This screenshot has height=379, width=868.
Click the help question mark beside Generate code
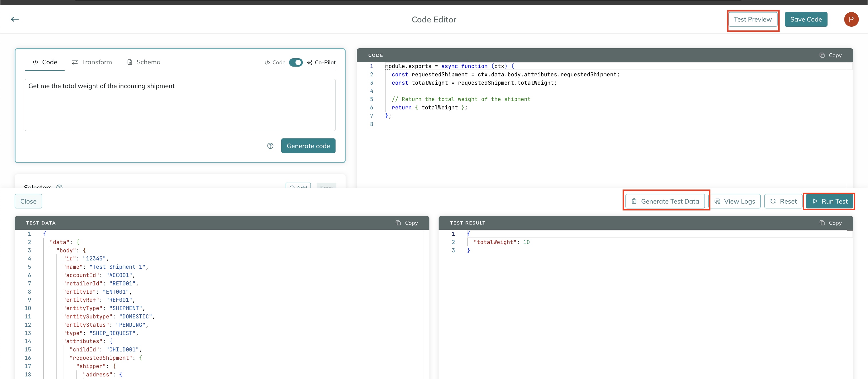(270, 146)
